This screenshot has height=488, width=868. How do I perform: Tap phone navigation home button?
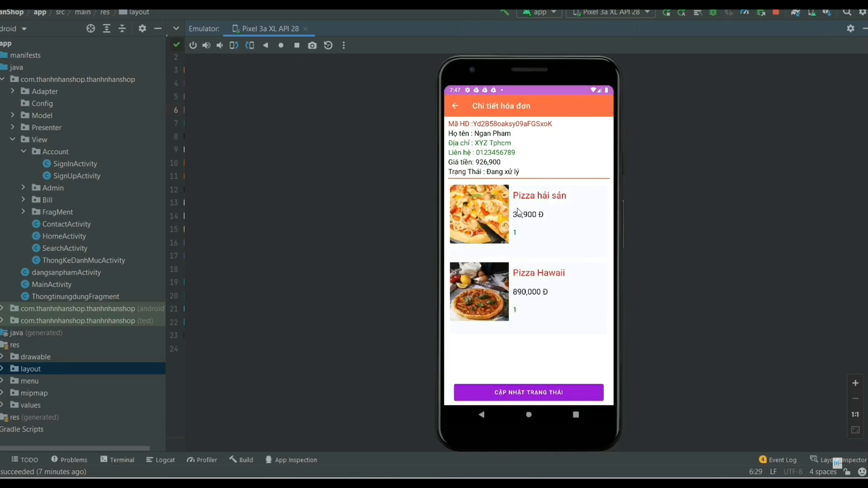(x=528, y=414)
